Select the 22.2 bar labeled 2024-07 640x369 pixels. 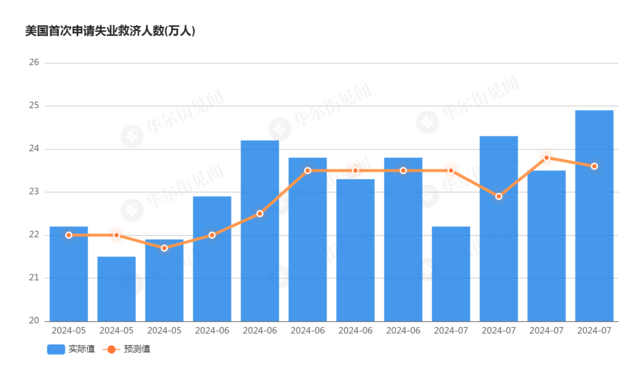click(x=451, y=274)
